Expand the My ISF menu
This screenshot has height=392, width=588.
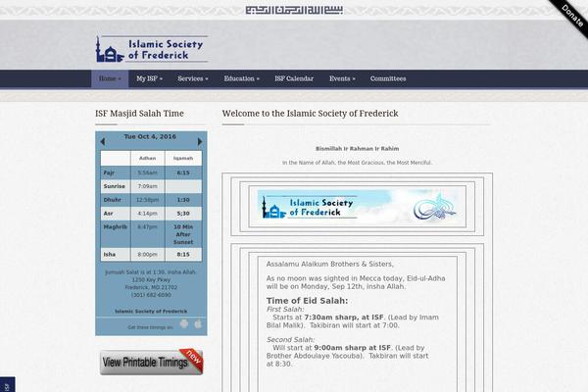coord(149,78)
